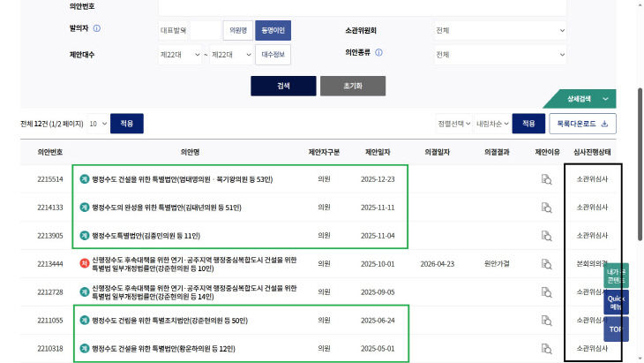Open proposal reason icon for bill 2211055
644x363 pixels.
tap(546, 321)
